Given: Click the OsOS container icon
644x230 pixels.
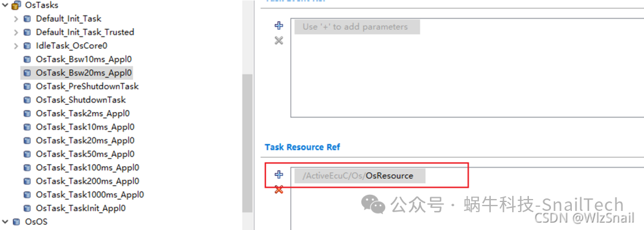Looking at the screenshot, I should click(17, 222).
